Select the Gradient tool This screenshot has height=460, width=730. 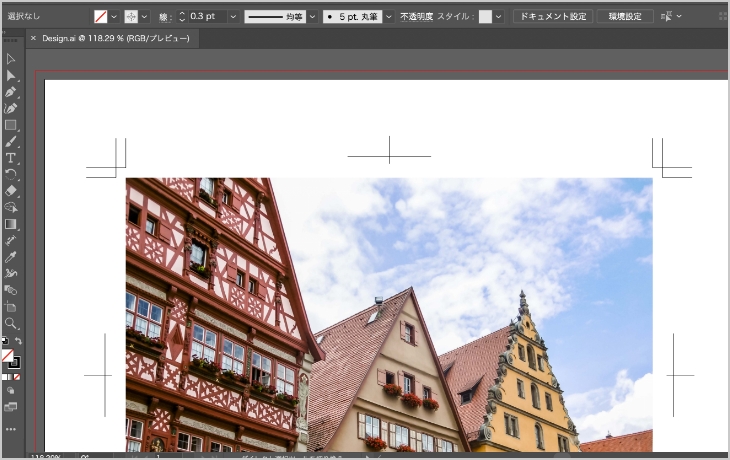(x=11, y=224)
